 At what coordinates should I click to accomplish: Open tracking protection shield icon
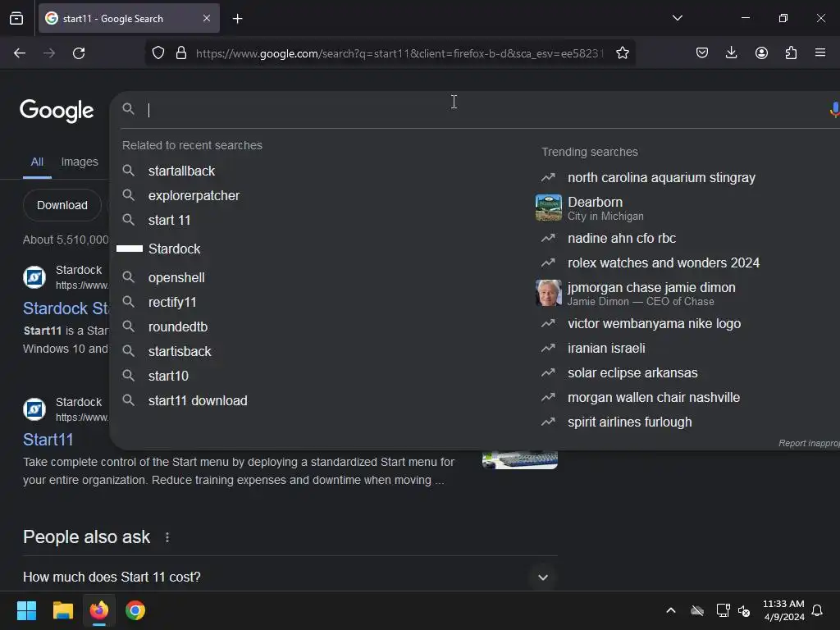tap(158, 53)
